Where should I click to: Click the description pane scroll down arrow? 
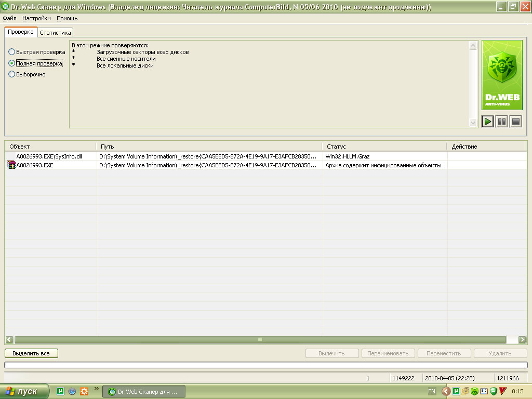pos(473,123)
